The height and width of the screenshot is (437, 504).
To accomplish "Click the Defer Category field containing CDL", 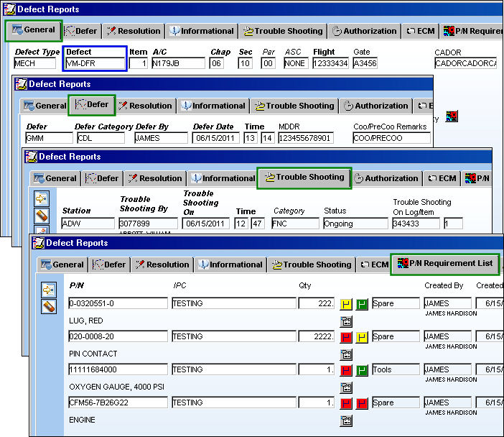I will pyautogui.click(x=101, y=138).
